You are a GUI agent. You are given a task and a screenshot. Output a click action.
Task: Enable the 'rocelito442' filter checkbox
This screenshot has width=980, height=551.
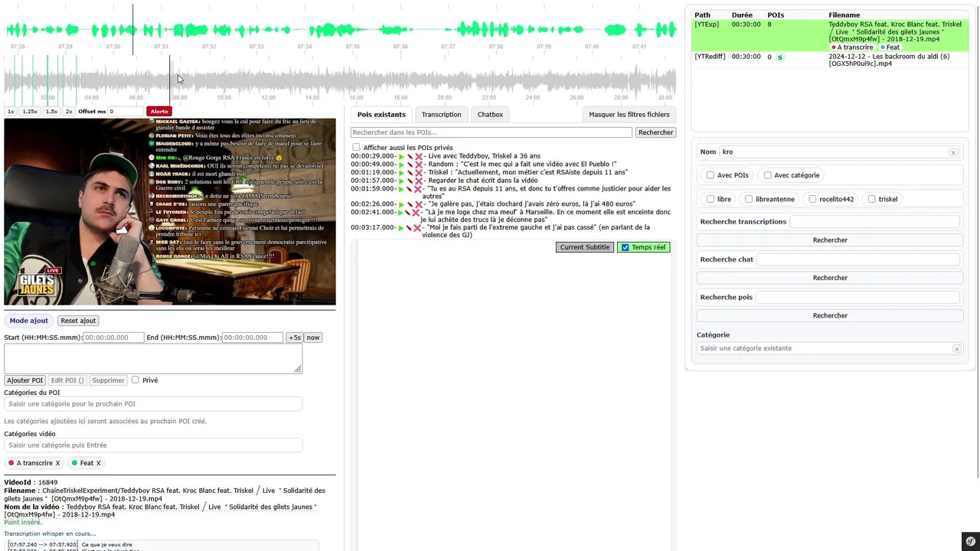click(x=812, y=199)
